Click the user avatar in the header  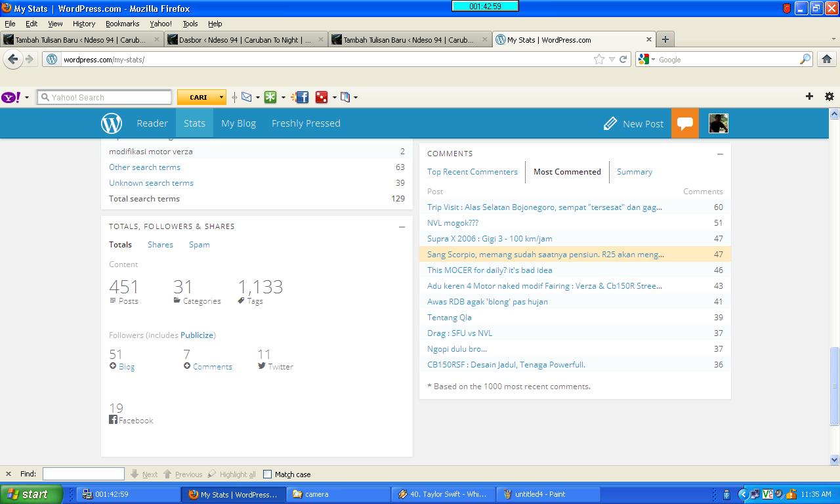(x=718, y=123)
